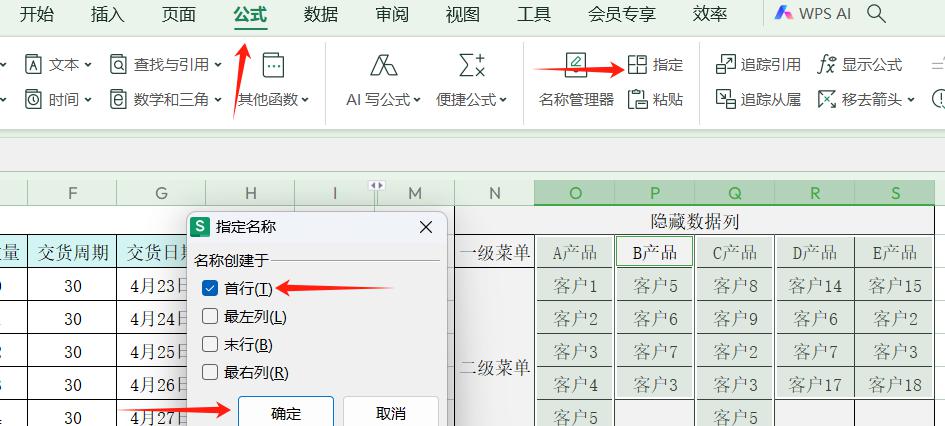The image size is (945, 426).
Task: Expand the 时间 functions dropdown
Action: [x=88, y=99]
